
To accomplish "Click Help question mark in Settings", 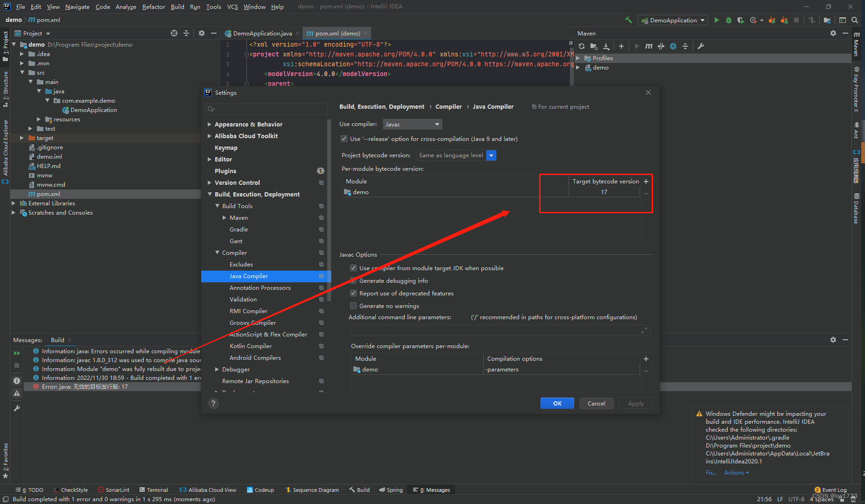I will click(x=213, y=404).
